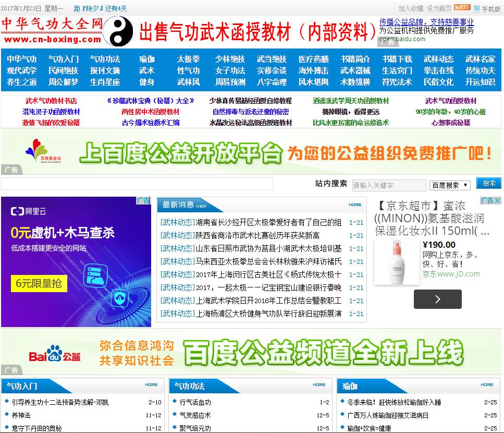Open 最新消息 MORE link
This screenshot has height=433, width=504.
point(355,205)
